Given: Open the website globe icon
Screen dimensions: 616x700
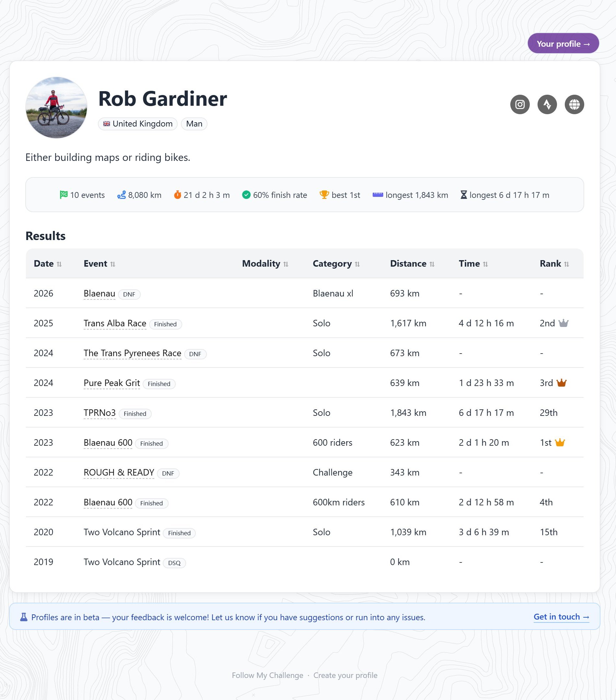Looking at the screenshot, I should (574, 104).
